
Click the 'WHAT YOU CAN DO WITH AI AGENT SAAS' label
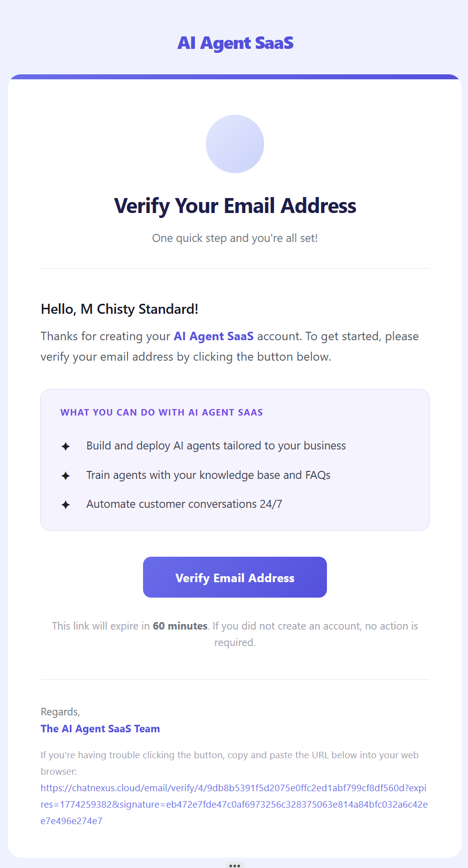point(161,412)
